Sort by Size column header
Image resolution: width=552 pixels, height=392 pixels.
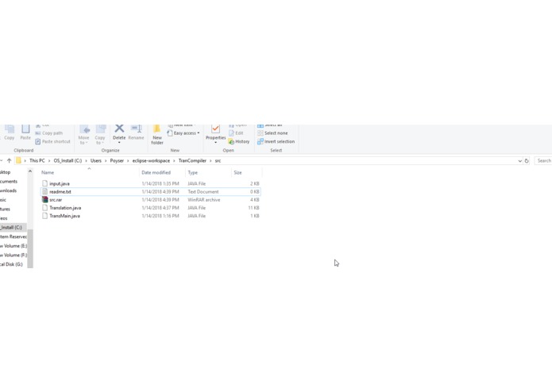[x=237, y=173]
